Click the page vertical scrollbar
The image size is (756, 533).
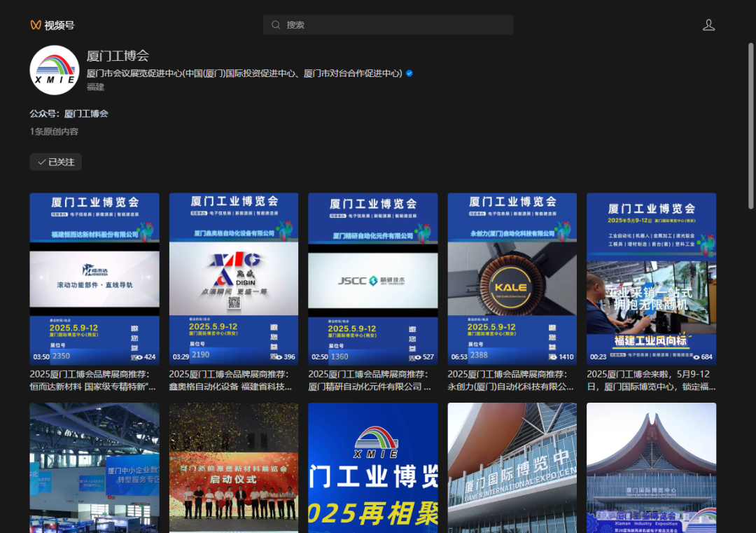(x=750, y=125)
